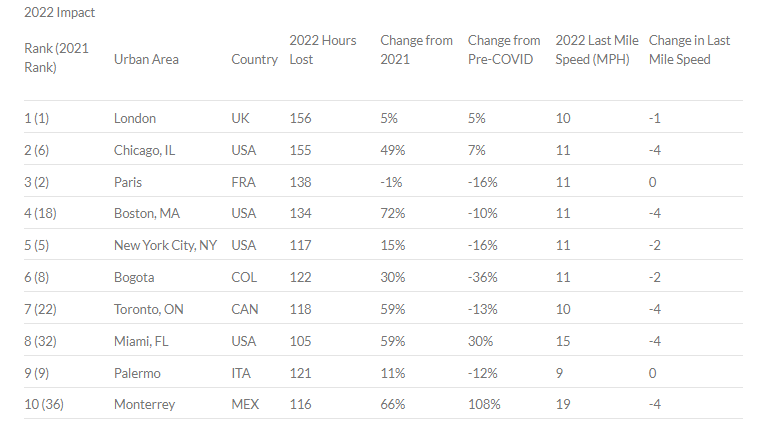Select Toronto, ON in the list

pos(149,309)
